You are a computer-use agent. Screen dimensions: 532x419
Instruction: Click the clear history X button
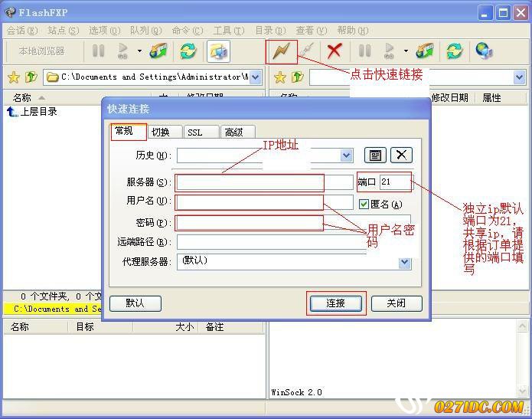point(401,155)
